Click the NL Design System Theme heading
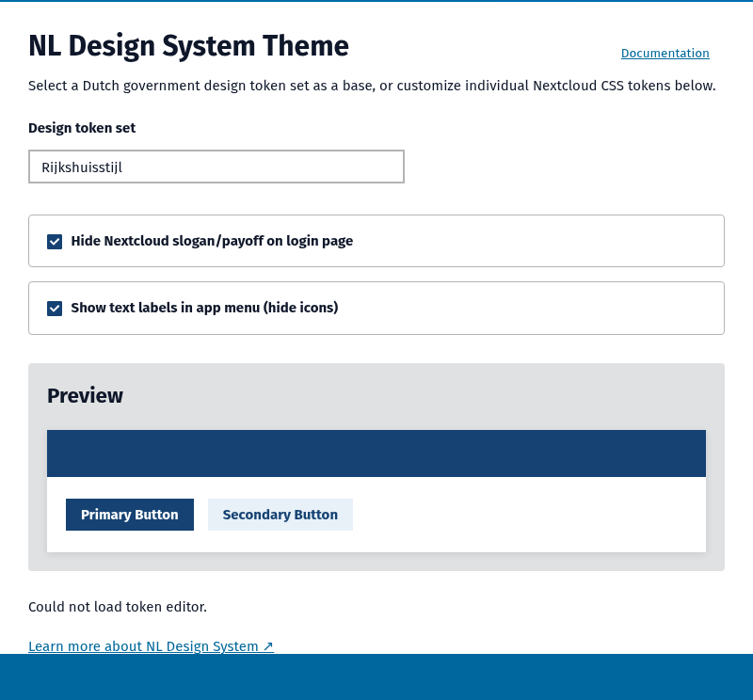Screen dimensions: 753x700 click(188, 46)
